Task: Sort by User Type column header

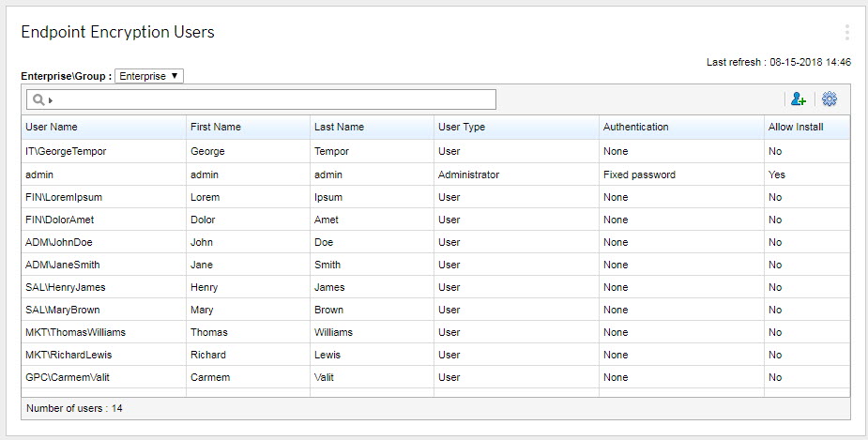Action: pyautogui.click(x=462, y=127)
